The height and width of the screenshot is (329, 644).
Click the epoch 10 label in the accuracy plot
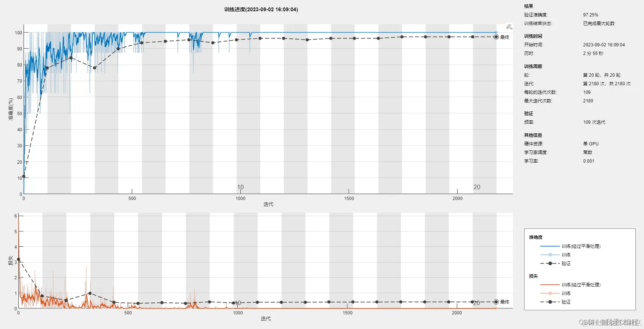240,187
